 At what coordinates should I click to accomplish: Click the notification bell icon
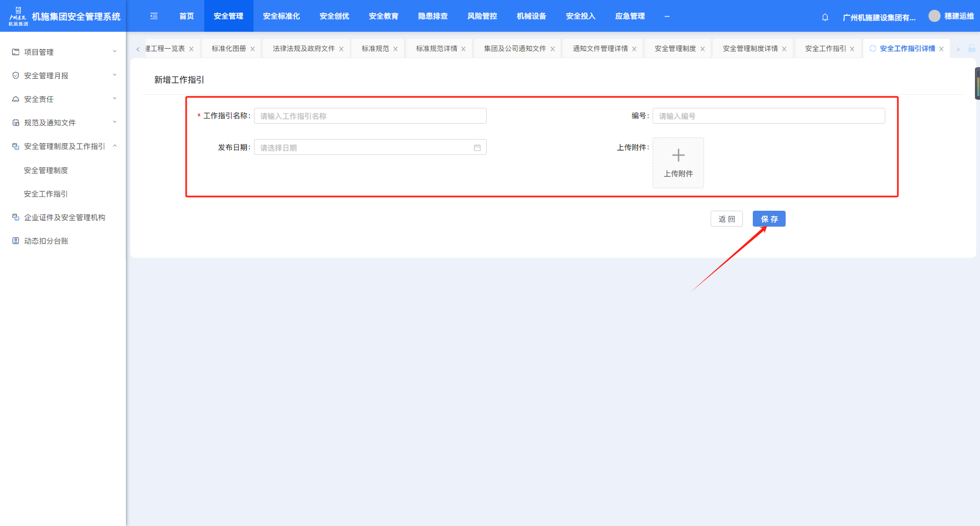[825, 17]
